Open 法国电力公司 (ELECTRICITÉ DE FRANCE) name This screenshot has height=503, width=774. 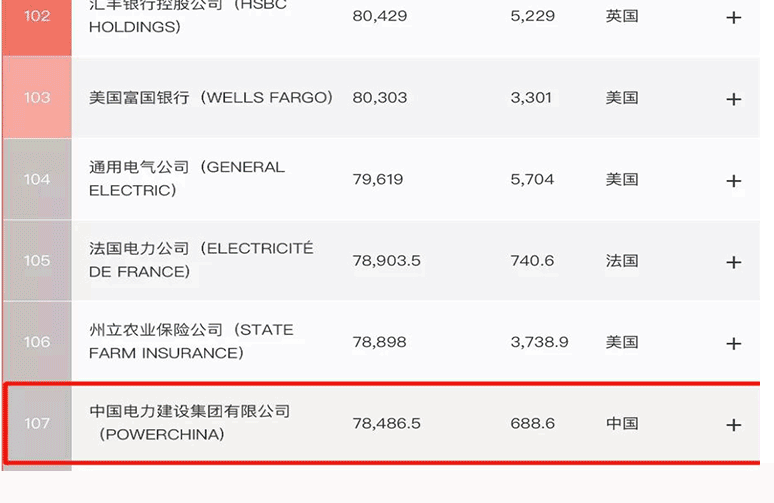[200, 260]
